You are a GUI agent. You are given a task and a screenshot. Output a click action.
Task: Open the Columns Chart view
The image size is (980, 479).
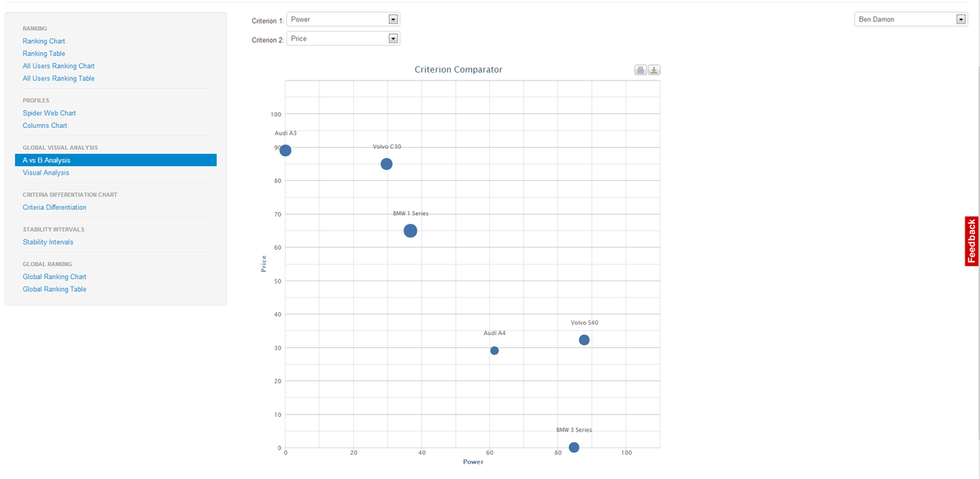click(x=45, y=125)
